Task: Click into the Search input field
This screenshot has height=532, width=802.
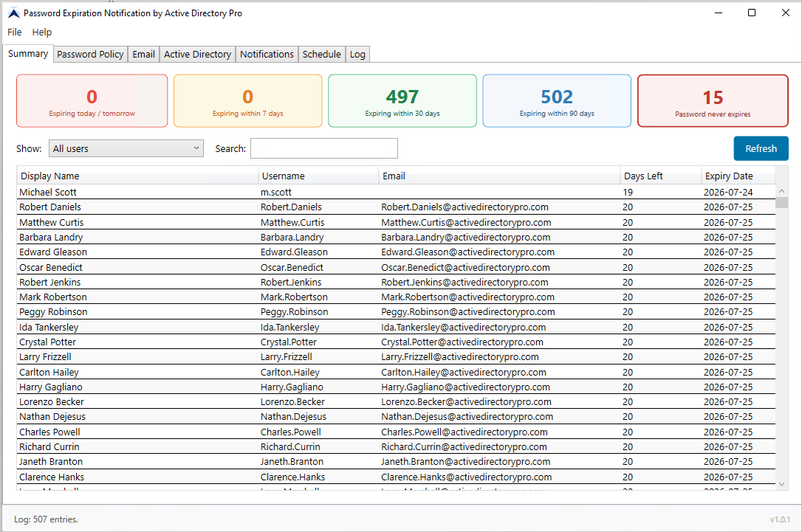Action: [x=324, y=149]
